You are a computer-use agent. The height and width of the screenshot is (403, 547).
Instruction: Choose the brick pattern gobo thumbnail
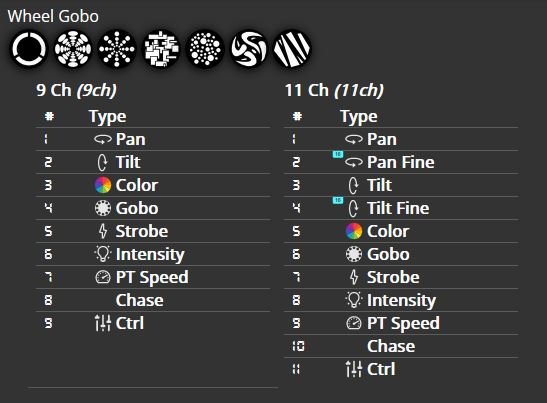161,49
